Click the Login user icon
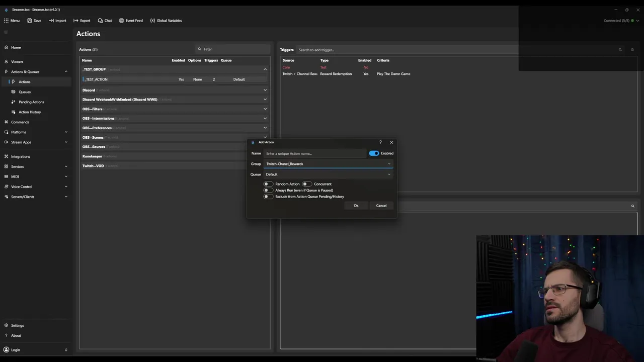This screenshot has width=644, height=362. pyautogui.click(x=6, y=350)
